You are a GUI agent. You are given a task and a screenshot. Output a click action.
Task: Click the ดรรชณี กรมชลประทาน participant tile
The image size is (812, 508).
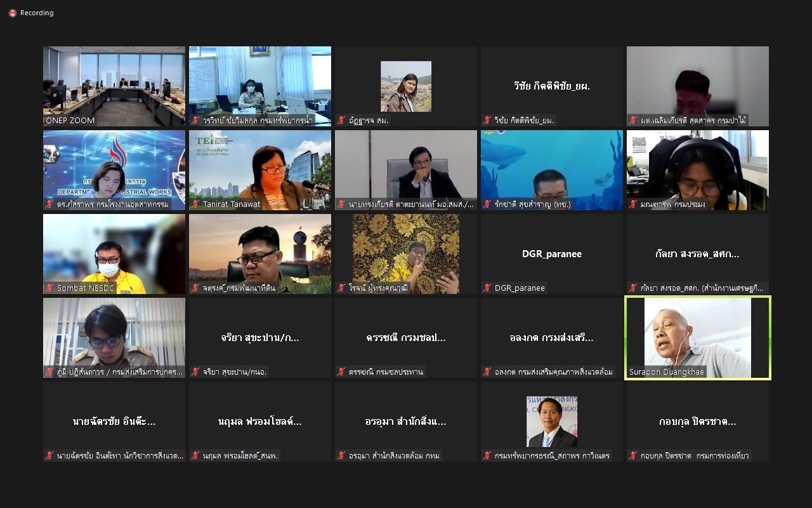coord(406,338)
